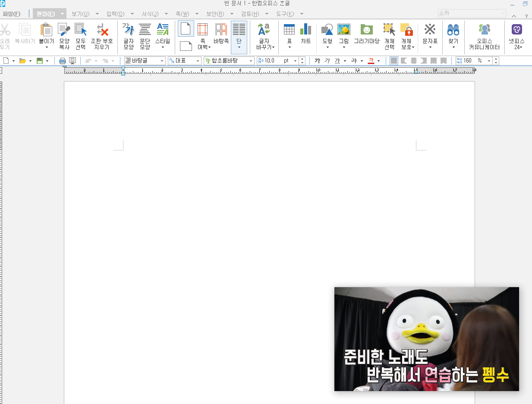This screenshot has height=404, width=532.
Task: Click 모두 선택 (select all) icon
Action: (81, 29)
